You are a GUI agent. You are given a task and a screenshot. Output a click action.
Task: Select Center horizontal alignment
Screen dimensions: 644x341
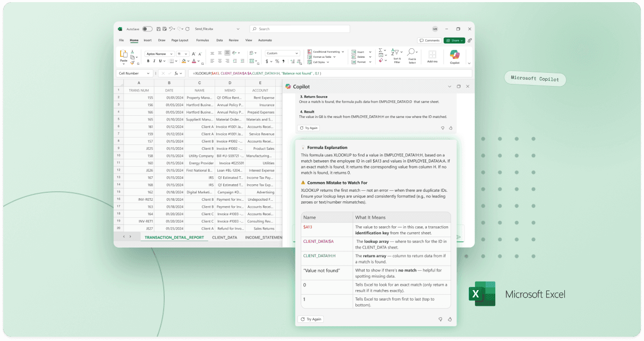(x=220, y=61)
